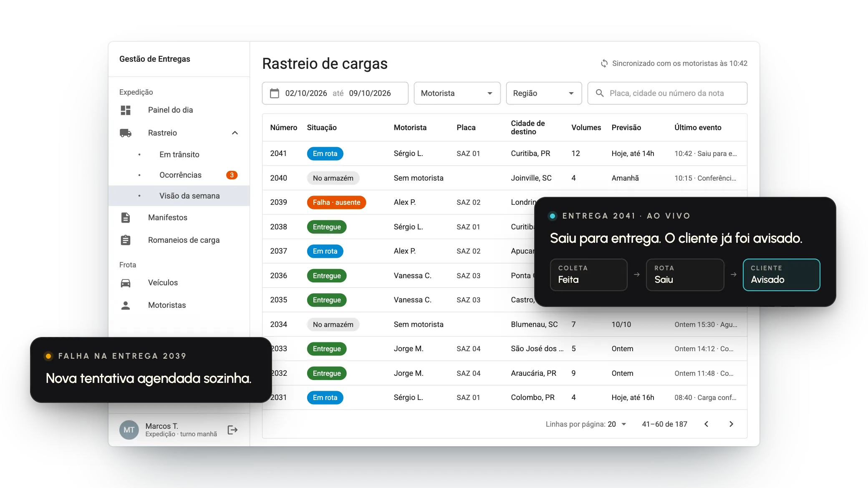Click the Manifestos document icon
Screen dimensions: 868x488
pos(126,218)
